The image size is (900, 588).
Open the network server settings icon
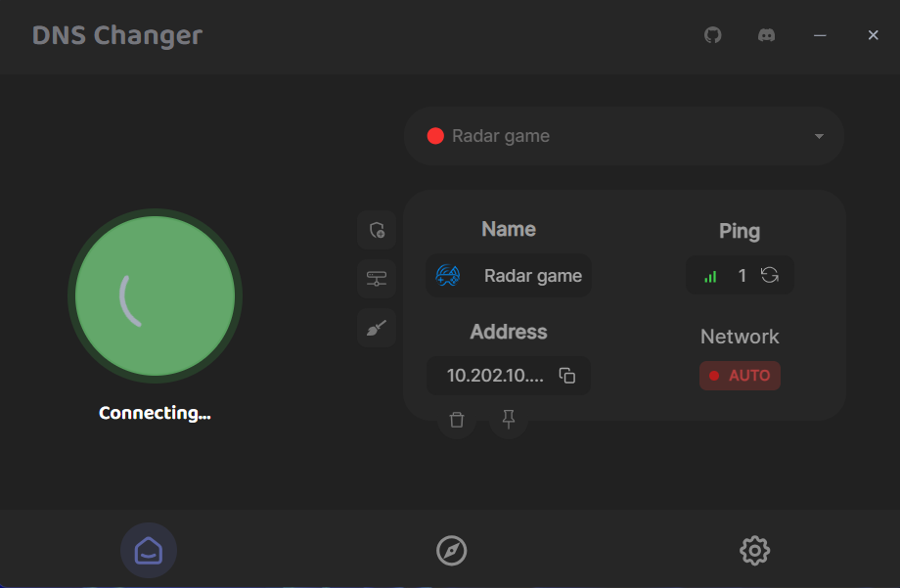click(377, 278)
